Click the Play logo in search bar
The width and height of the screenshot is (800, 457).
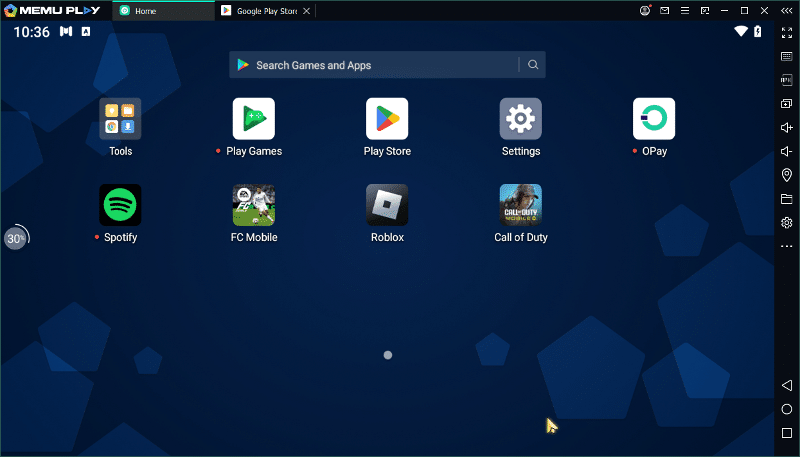[x=243, y=65]
